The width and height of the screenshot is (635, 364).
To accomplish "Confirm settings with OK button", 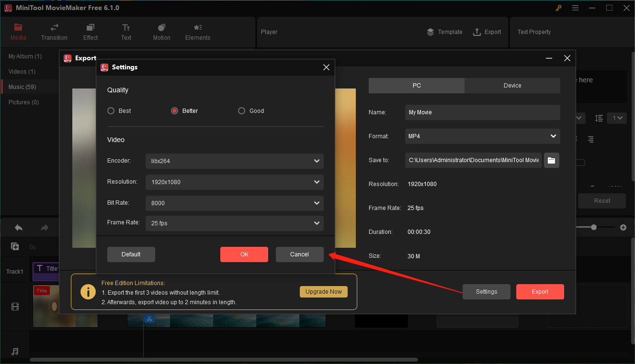I will (244, 254).
